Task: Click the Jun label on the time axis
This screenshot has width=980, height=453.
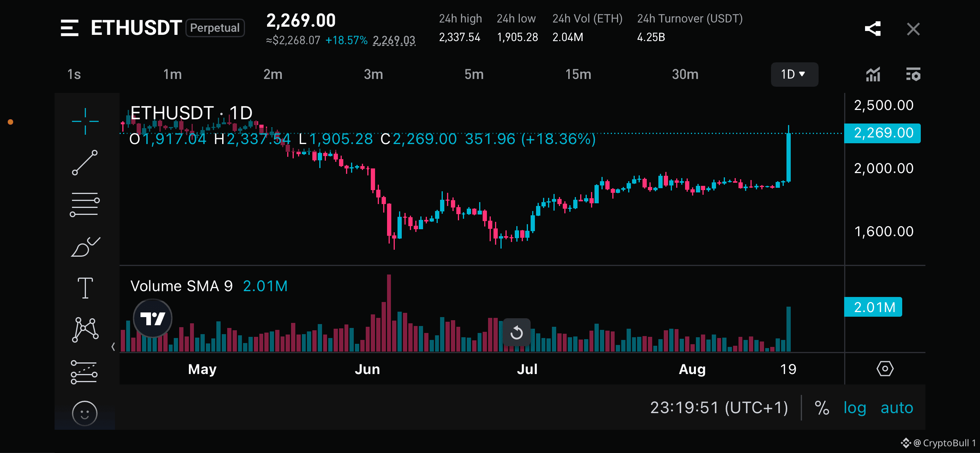Action: 367,369
